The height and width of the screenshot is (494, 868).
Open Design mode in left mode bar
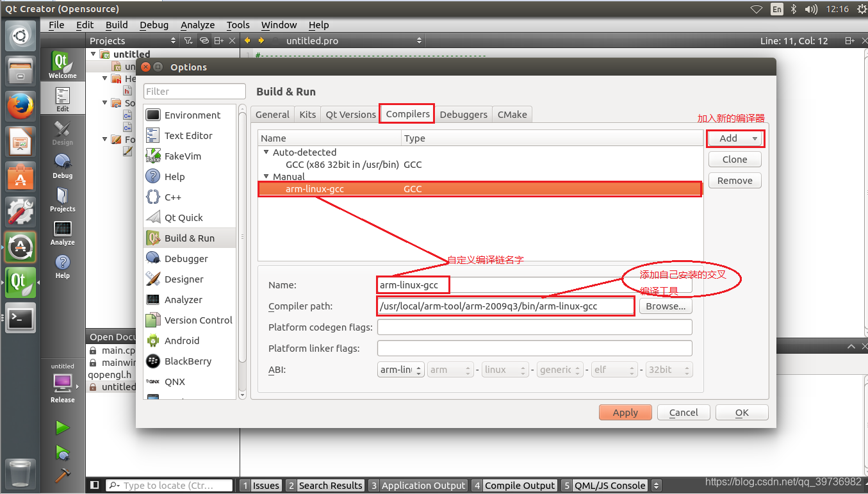pos(62,133)
